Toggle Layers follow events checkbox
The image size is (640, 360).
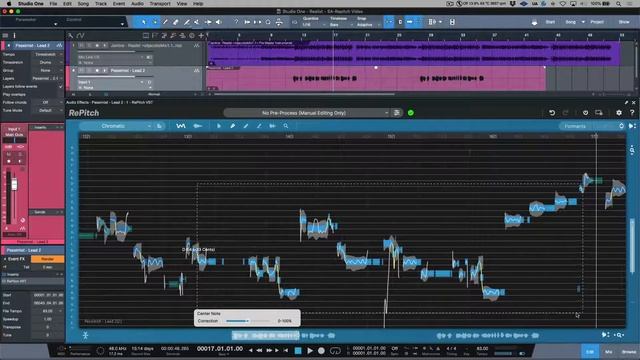click(x=60, y=87)
